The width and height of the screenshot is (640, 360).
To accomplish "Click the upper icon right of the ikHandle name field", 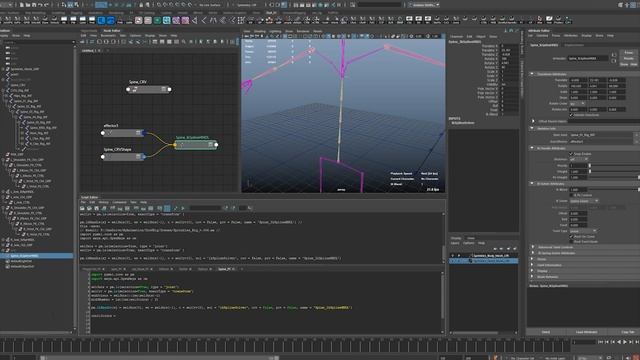I will 614,55.
